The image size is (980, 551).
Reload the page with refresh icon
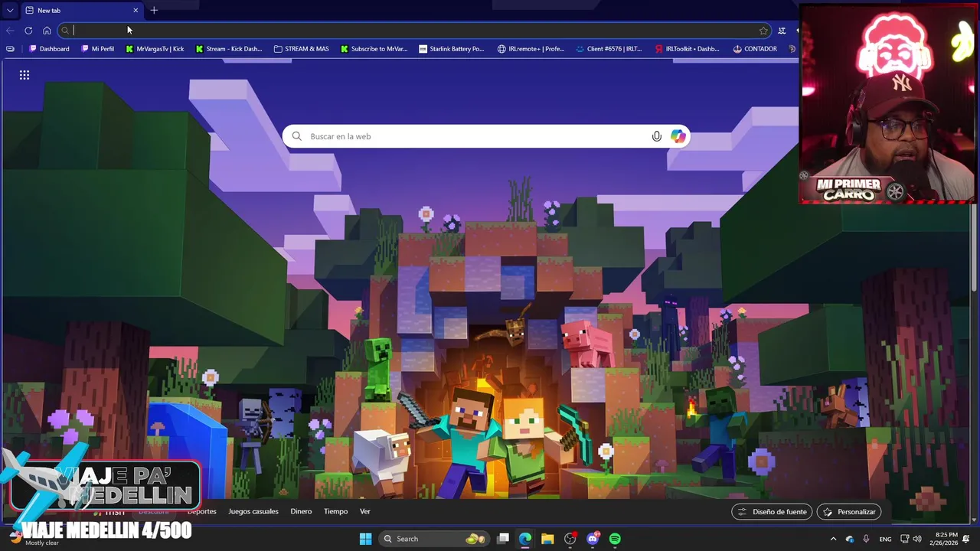[x=28, y=31]
